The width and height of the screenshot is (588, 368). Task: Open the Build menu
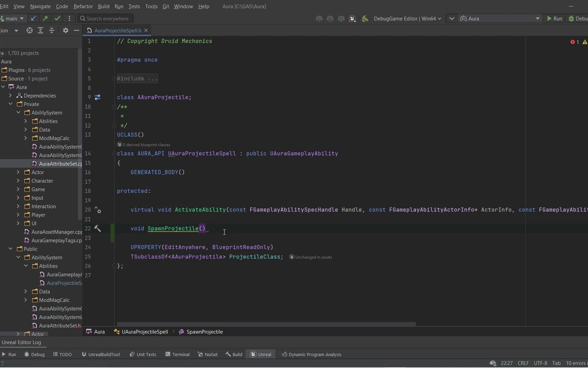(x=103, y=6)
